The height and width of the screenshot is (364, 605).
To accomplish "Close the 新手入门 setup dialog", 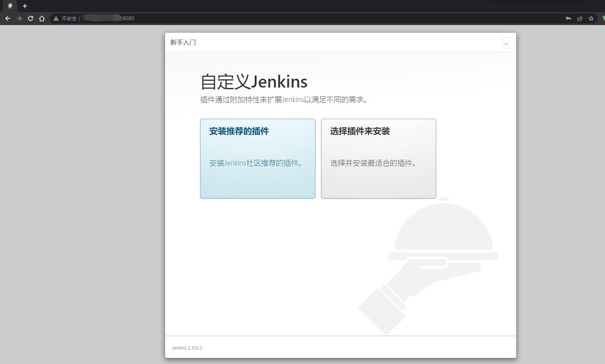I will pyautogui.click(x=506, y=44).
